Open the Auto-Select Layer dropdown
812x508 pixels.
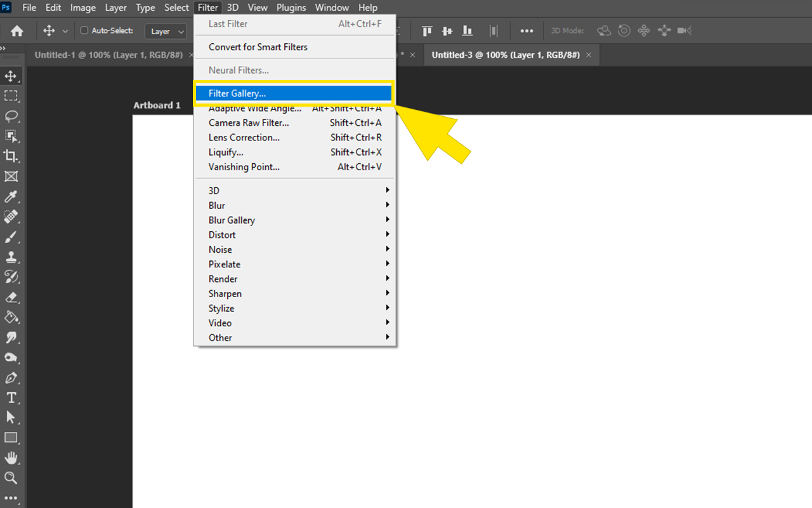pyautogui.click(x=165, y=30)
